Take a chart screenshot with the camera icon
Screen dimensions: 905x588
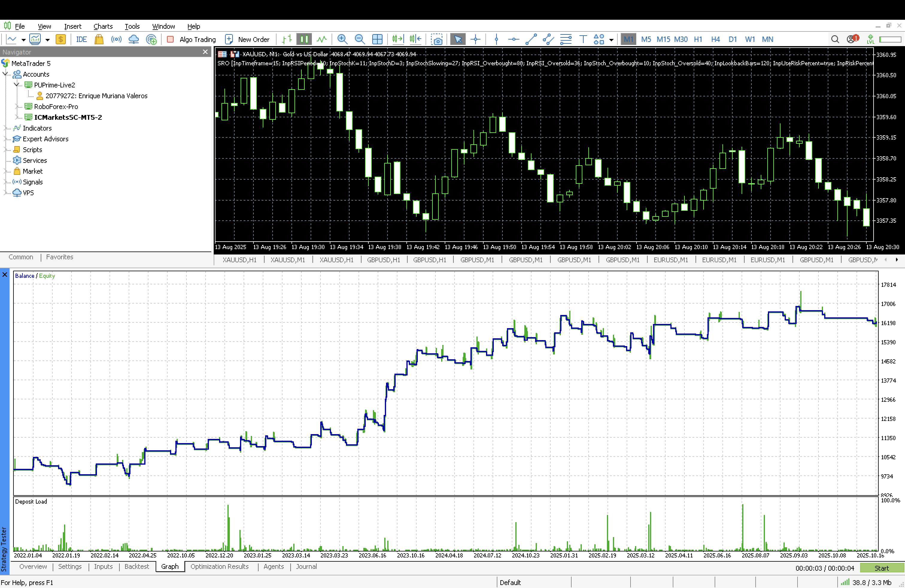437,39
